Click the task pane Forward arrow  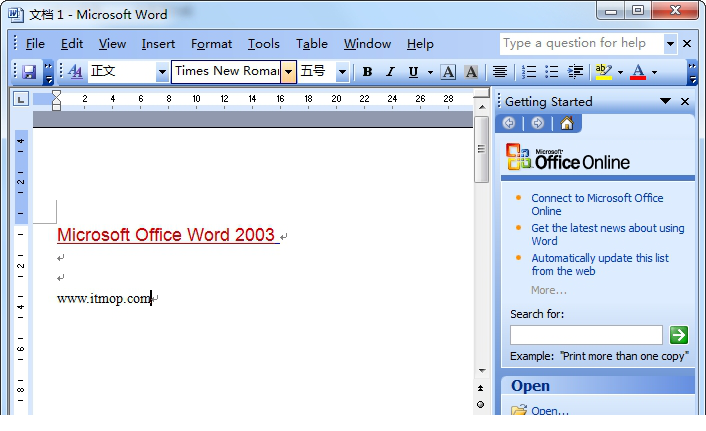click(x=538, y=123)
